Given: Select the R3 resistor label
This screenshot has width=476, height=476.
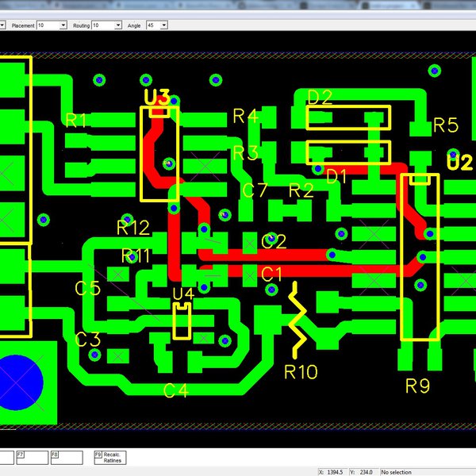Looking at the screenshot, I should click(x=245, y=153).
